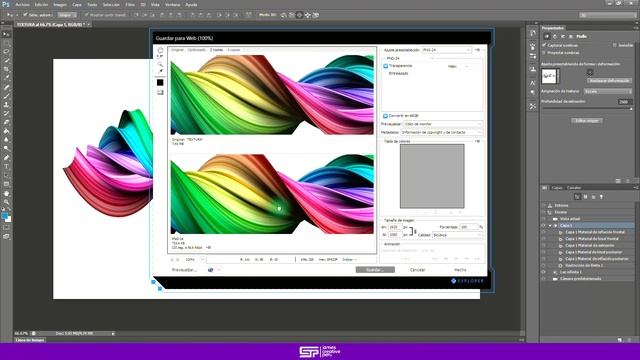
Task: Select the Slice Select tool in the dialog
Action: click(160, 57)
